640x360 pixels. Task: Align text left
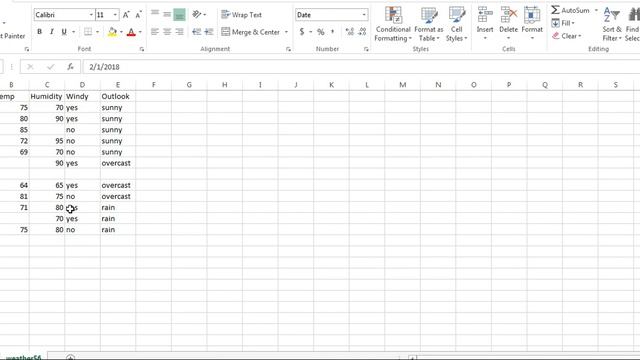point(155,32)
